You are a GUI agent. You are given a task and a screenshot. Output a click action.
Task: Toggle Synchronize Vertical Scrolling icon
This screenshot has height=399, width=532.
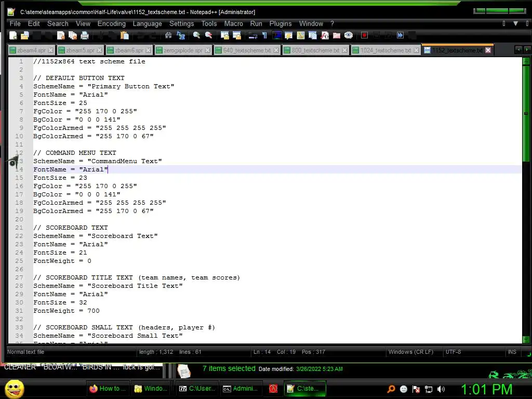pyautogui.click(x=224, y=35)
